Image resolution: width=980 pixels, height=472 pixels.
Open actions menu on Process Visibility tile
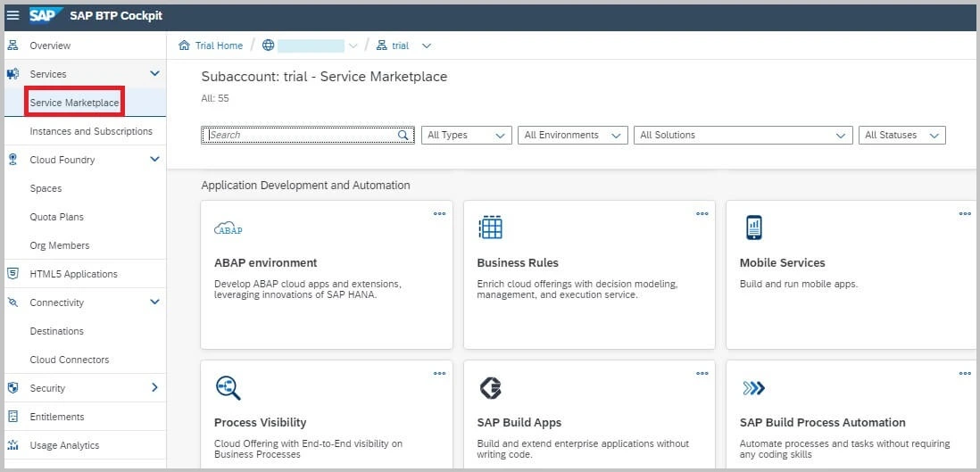coord(440,374)
